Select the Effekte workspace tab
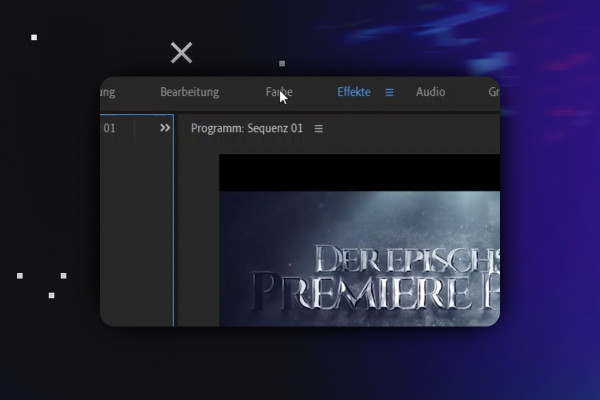 [x=354, y=92]
